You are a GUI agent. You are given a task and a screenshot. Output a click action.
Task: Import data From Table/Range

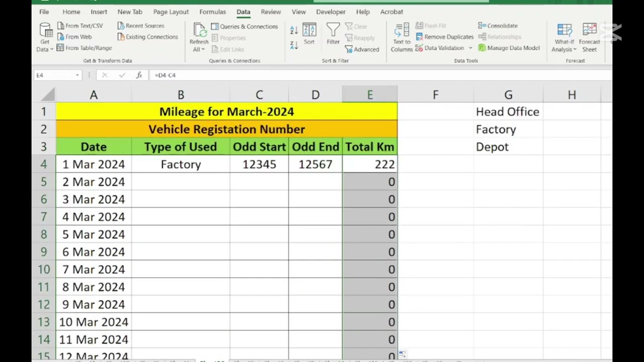[84, 48]
